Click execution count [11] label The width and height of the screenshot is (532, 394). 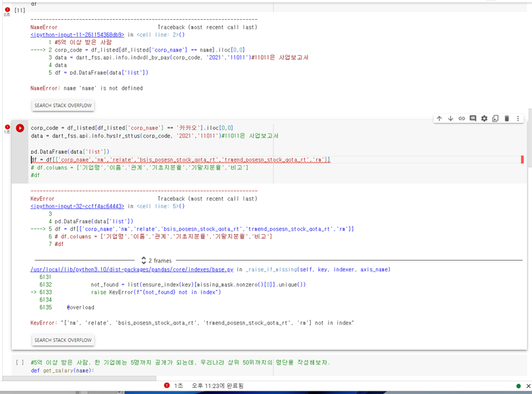coord(20,10)
